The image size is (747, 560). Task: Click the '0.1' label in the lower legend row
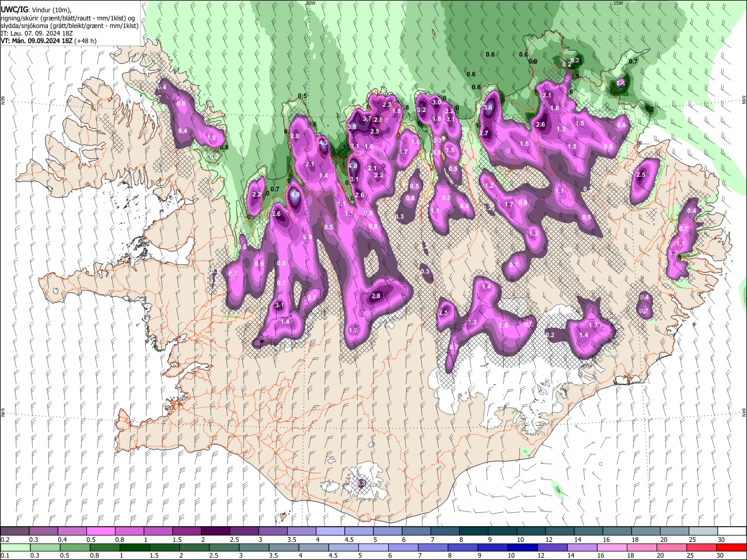[5, 555]
